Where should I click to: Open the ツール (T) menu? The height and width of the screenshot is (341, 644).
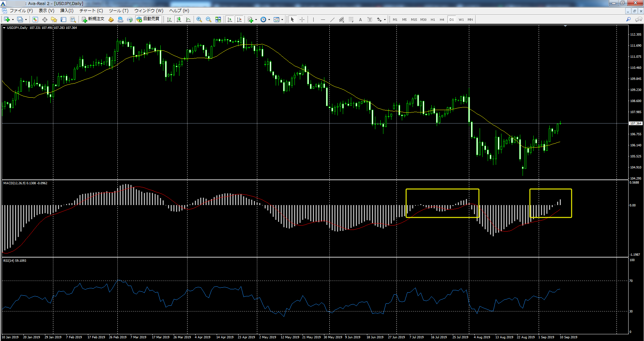[x=118, y=11]
